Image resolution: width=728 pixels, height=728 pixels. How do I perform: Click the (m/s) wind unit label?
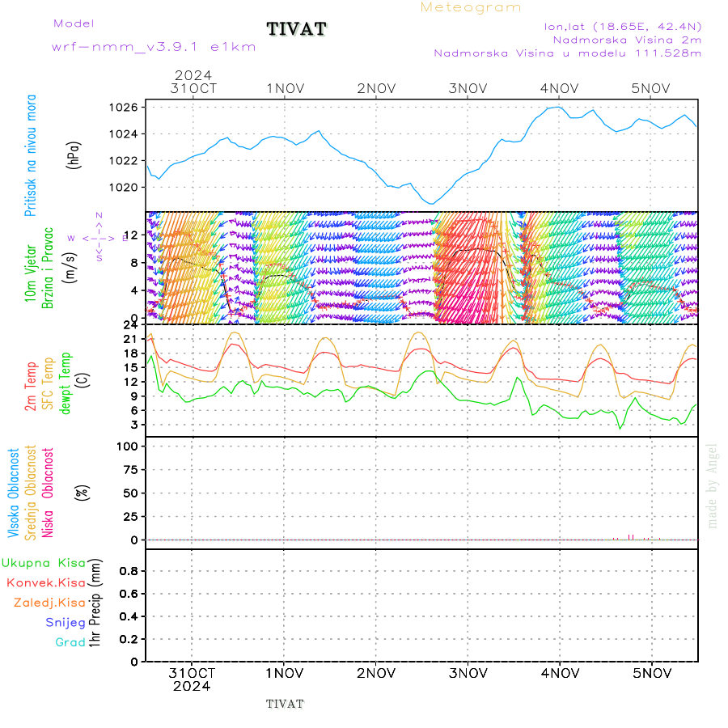click(70, 268)
